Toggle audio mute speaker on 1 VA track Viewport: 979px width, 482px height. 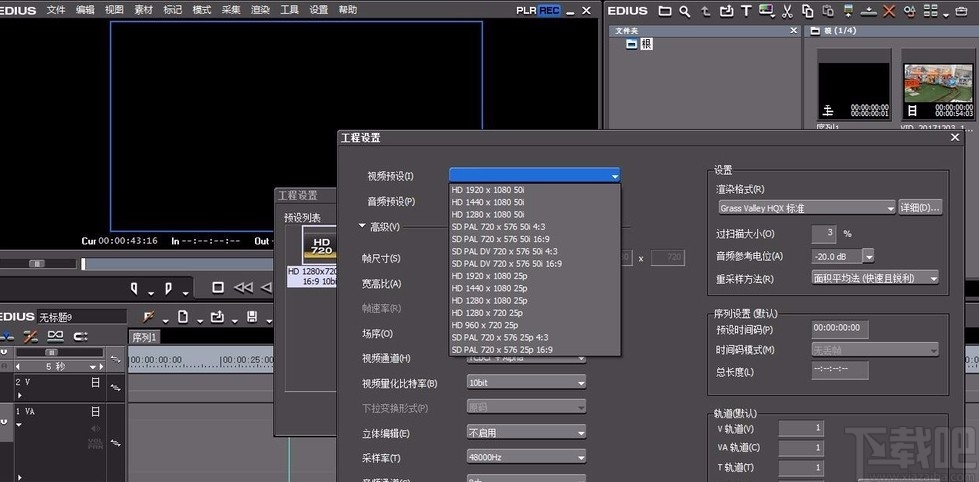click(96, 428)
